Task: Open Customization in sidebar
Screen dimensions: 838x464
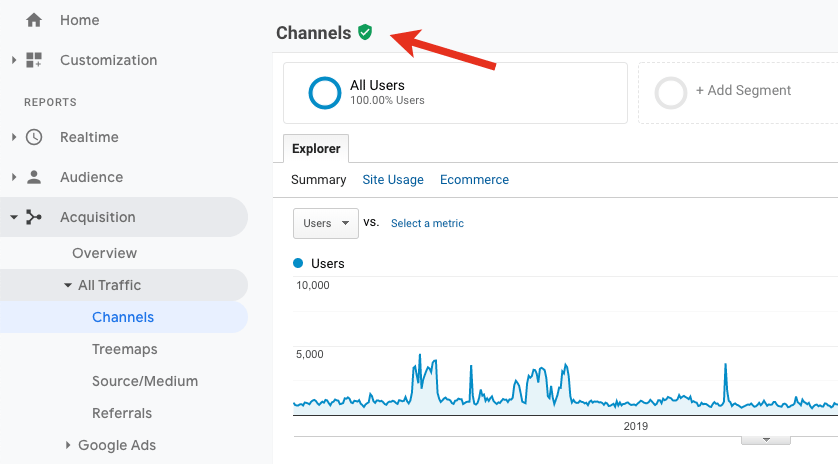Action: click(108, 60)
